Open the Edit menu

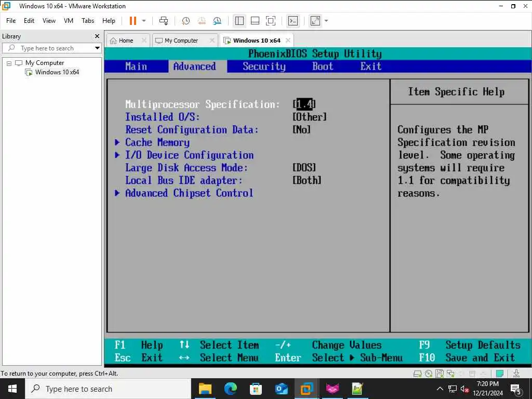pyautogui.click(x=29, y=21)
